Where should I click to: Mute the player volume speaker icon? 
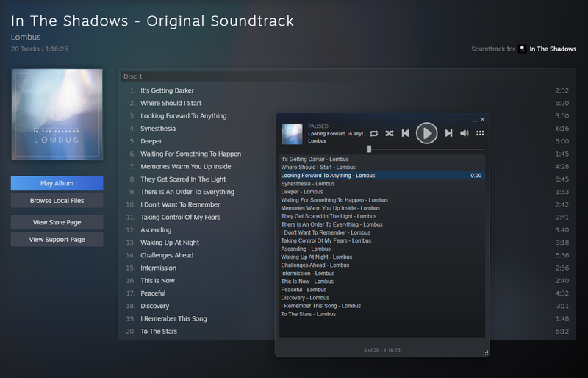[x=465, y=133]
